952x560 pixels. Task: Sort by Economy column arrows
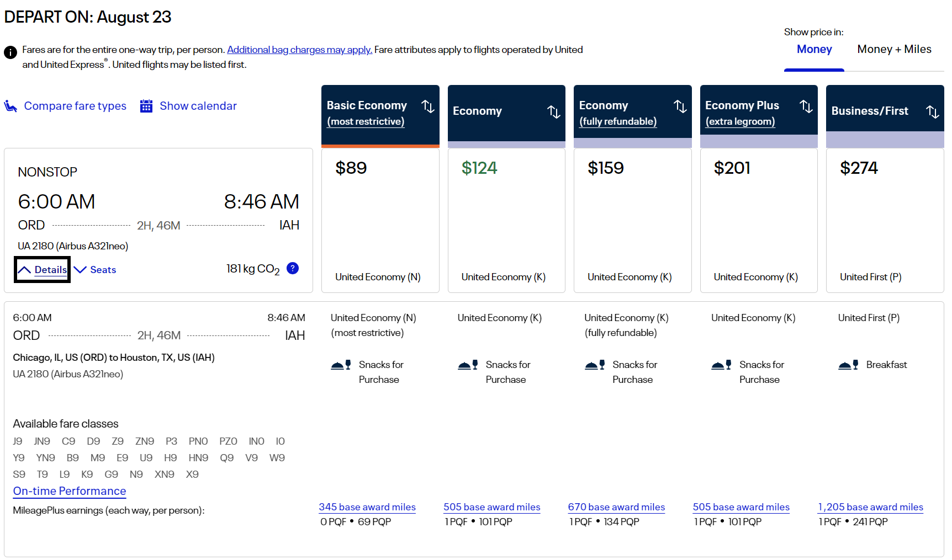click(x=554, y=112)
